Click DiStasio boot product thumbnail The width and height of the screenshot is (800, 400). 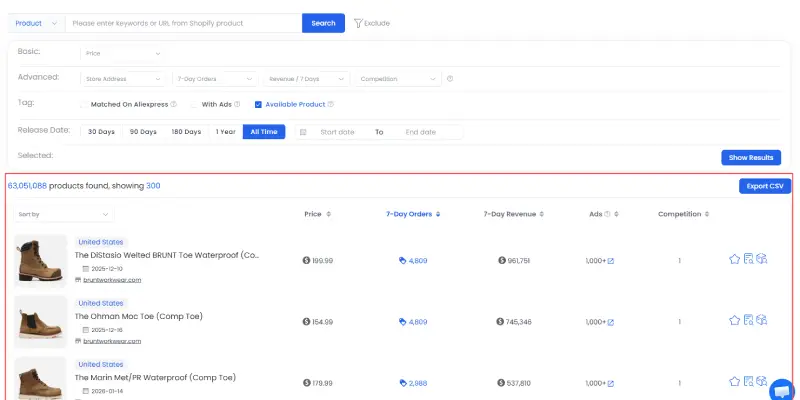40,260
